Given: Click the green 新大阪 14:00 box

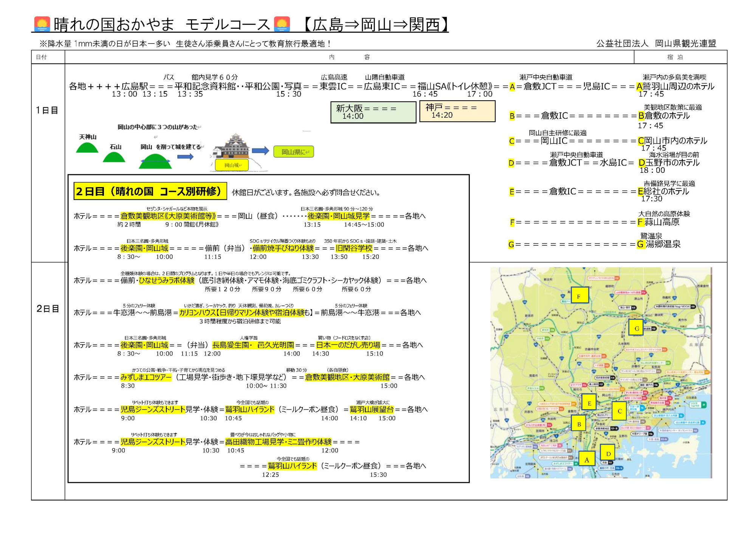Looking at the screenshot, I should 373,112.
